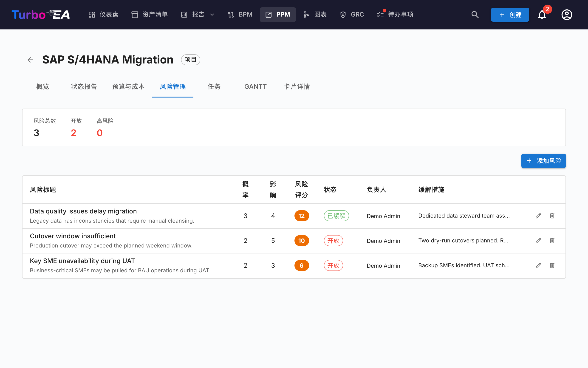Click risk score badge 6

click(302, 265)
